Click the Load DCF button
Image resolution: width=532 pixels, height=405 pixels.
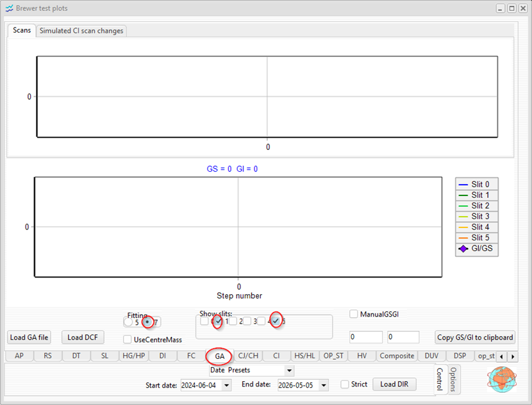pyautogui.click(x=83, y=338)
